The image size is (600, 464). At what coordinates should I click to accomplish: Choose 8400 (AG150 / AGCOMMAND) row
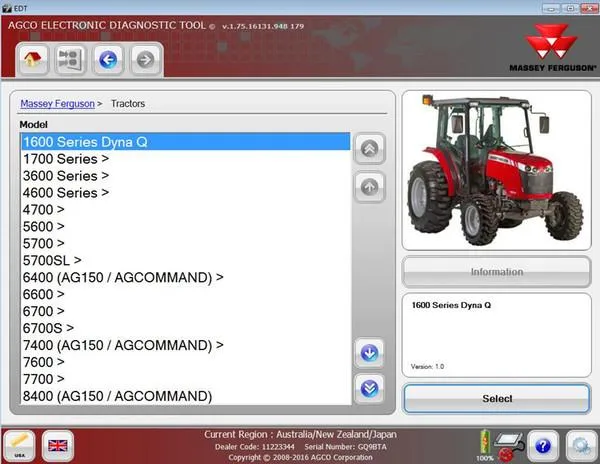(x=186, y=396)
